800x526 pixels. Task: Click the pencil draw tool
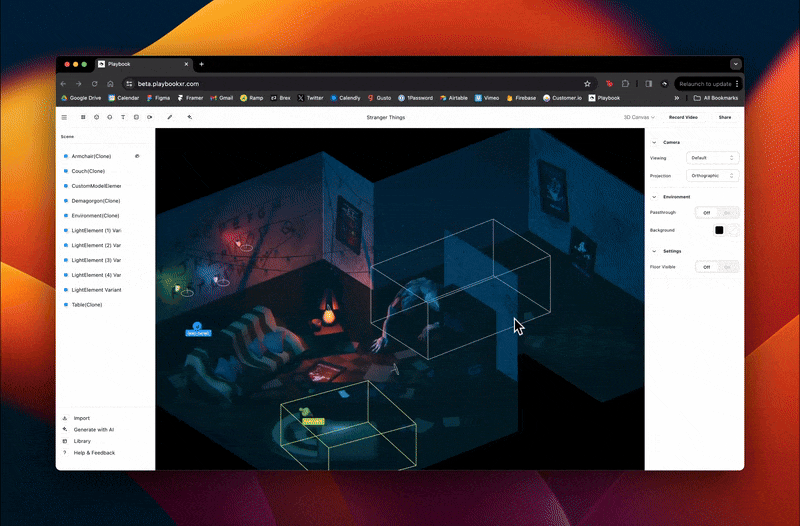click(170, 117)
